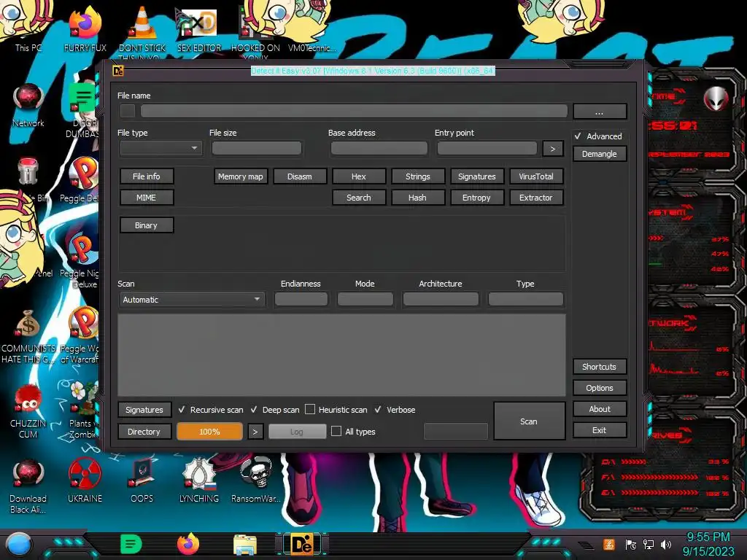Viewport: 747px width, 560px height.
Task: Select Detect It Easy taskbar icon
Action: (302, 544)
